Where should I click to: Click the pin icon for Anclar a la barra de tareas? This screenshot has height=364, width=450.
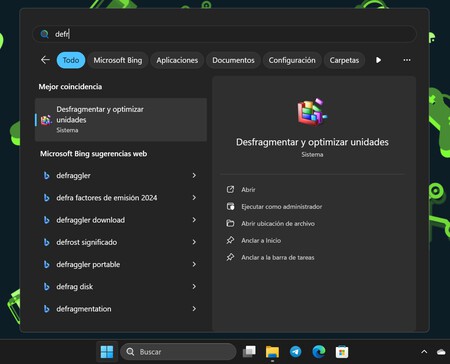[230, 257]
